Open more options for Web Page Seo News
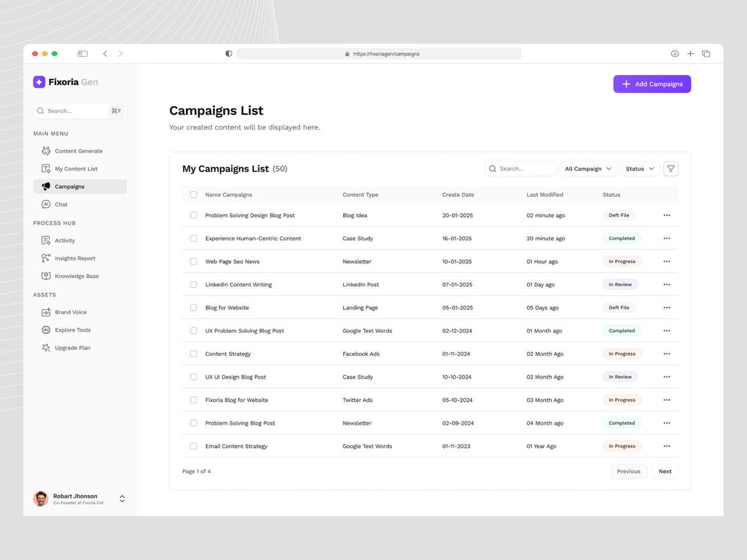 (667, 261)
